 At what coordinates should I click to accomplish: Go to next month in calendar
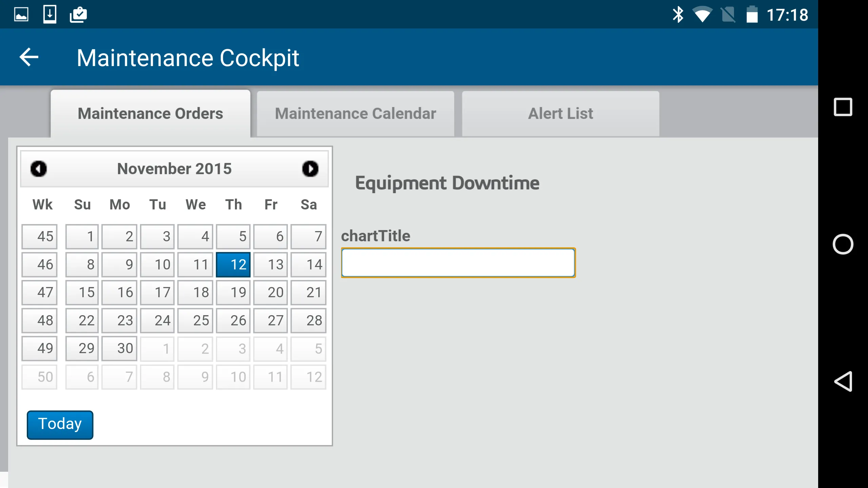click(x=310, y=169)
